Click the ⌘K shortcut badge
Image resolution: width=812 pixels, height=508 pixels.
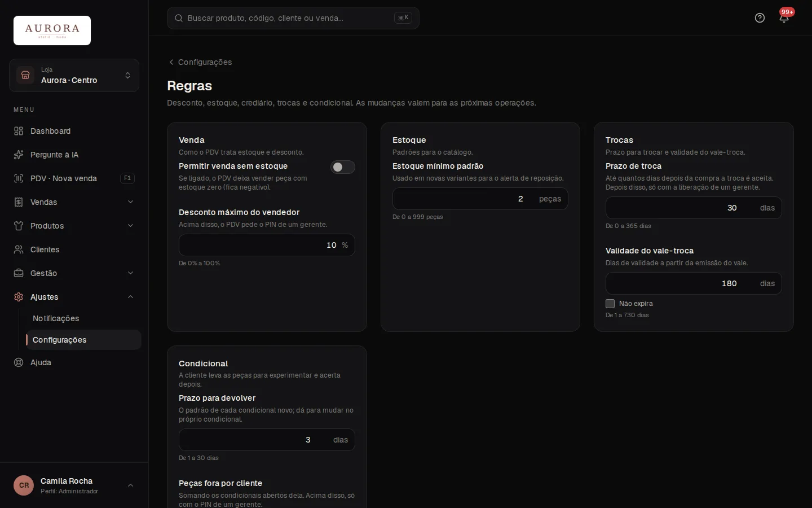pos(403,18)
